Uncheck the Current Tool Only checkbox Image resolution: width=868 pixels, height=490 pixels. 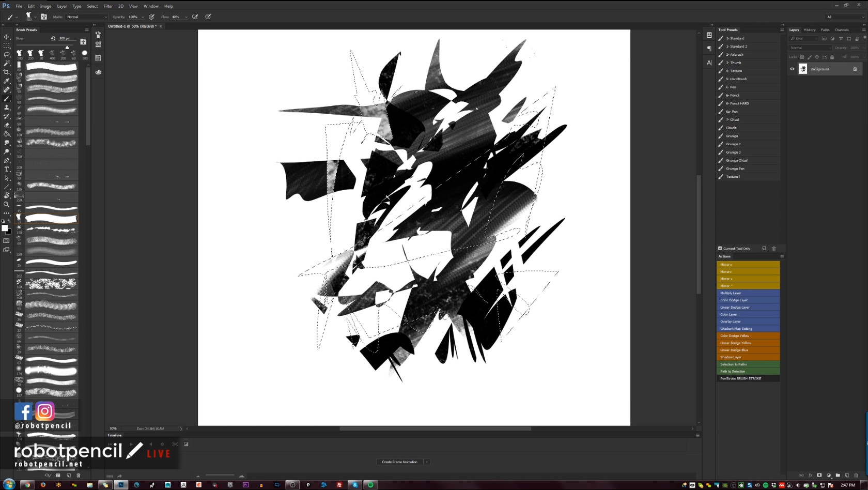(720, 249)
